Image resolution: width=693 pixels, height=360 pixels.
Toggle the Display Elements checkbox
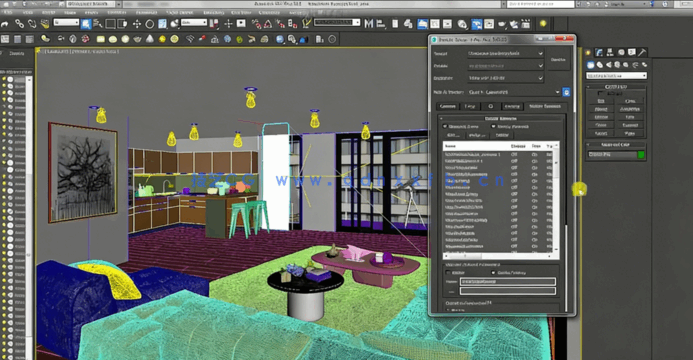pos(493,127)
